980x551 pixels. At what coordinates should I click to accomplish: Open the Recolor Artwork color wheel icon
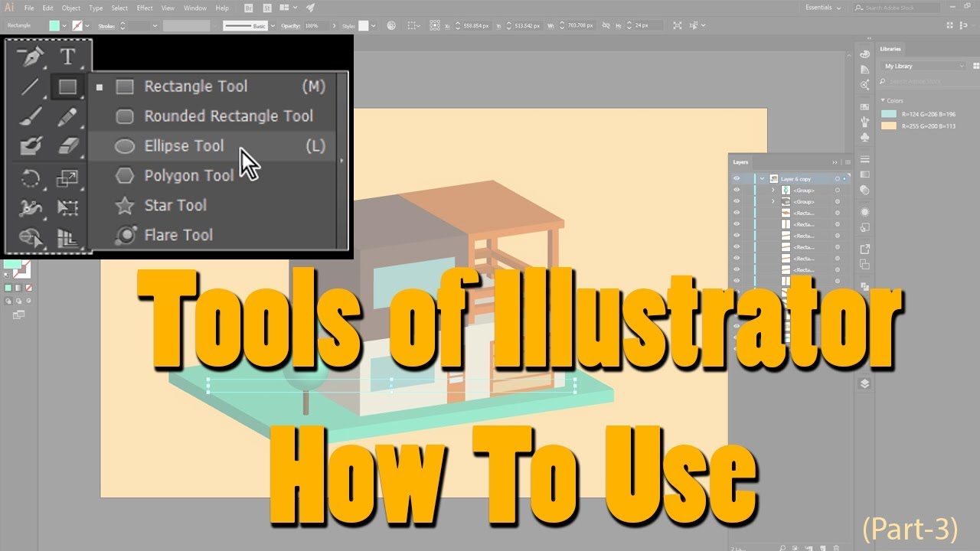tap(391, 25)
